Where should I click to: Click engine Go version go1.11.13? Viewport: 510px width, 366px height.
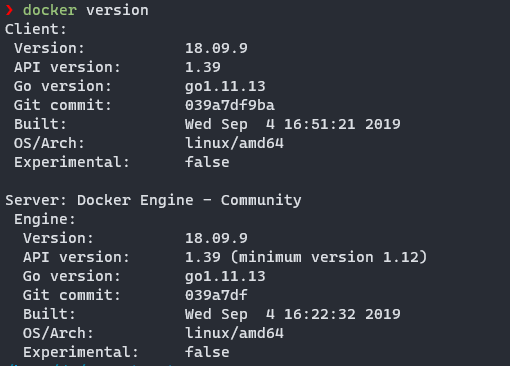(x=225, y=276)
